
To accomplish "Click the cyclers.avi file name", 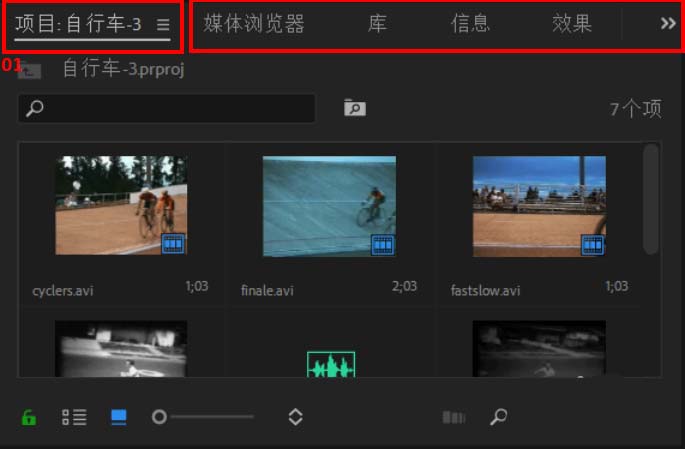I will [x=63, y=291].
